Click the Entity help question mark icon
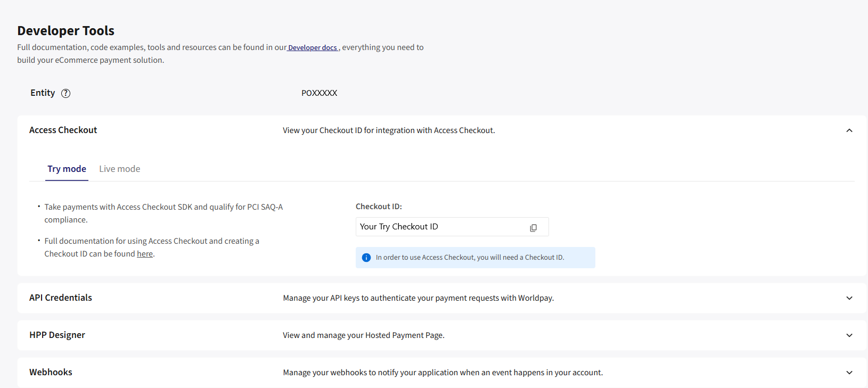The width and height of the screenshot is (868, 388). 65,93
